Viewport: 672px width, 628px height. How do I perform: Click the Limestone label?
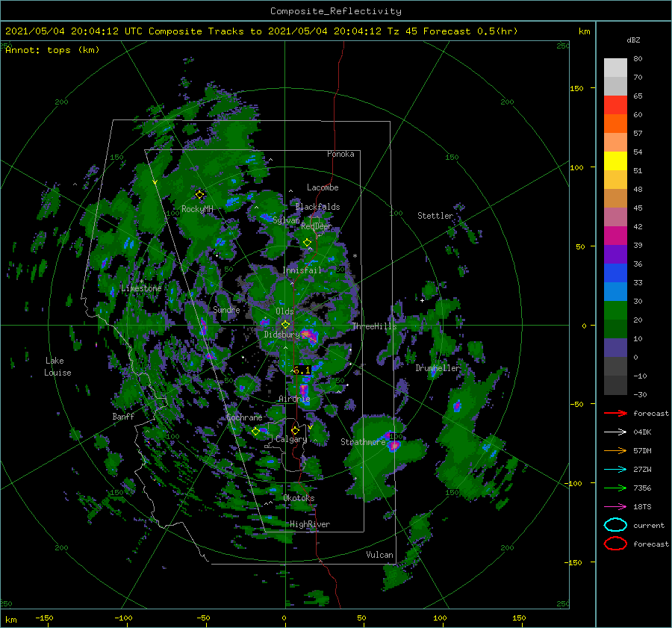(x=141, y=288)
